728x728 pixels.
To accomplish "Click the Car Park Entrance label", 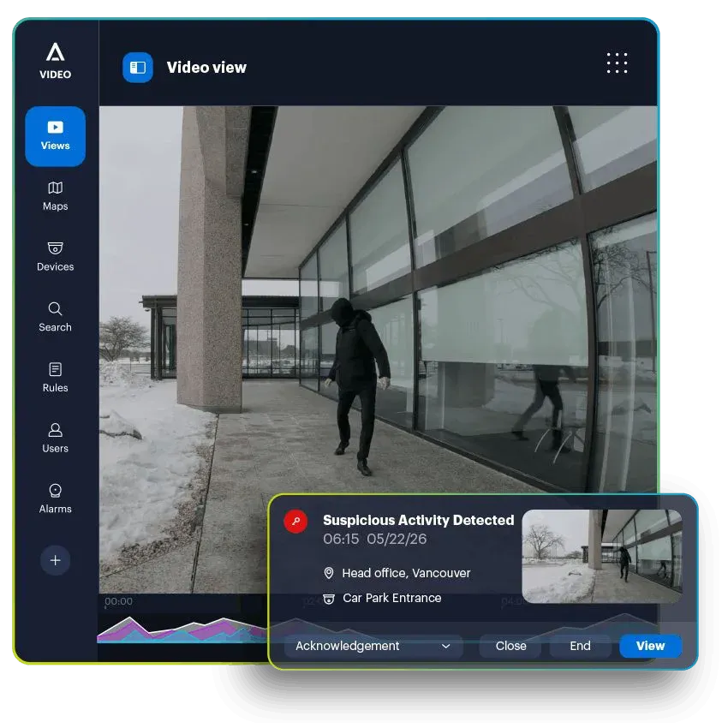I will click(392, 598).
